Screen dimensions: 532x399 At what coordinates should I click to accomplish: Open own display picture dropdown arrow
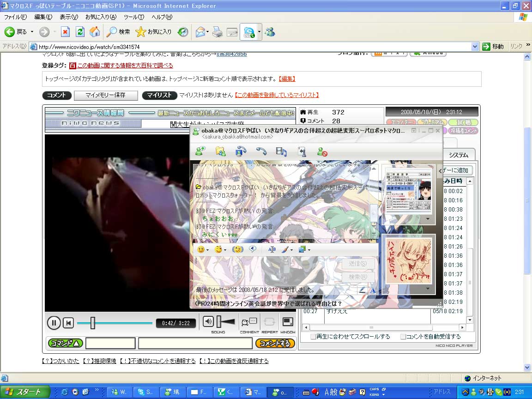click(x=428, y=289)
